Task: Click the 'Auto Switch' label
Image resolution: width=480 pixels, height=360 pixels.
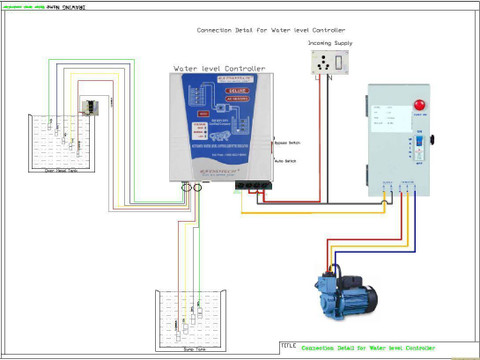Action: pyautogui.click(x=286, y=161)
